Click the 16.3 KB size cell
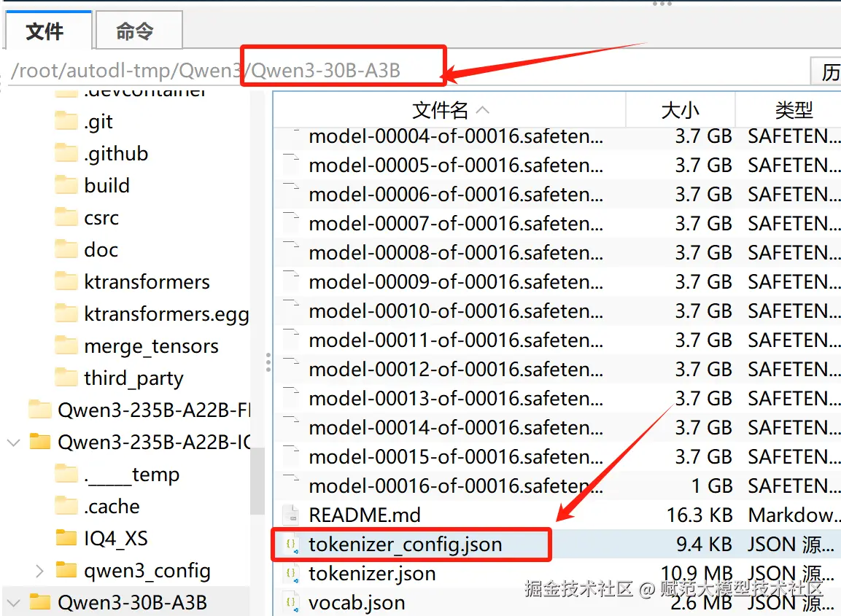 699,515
